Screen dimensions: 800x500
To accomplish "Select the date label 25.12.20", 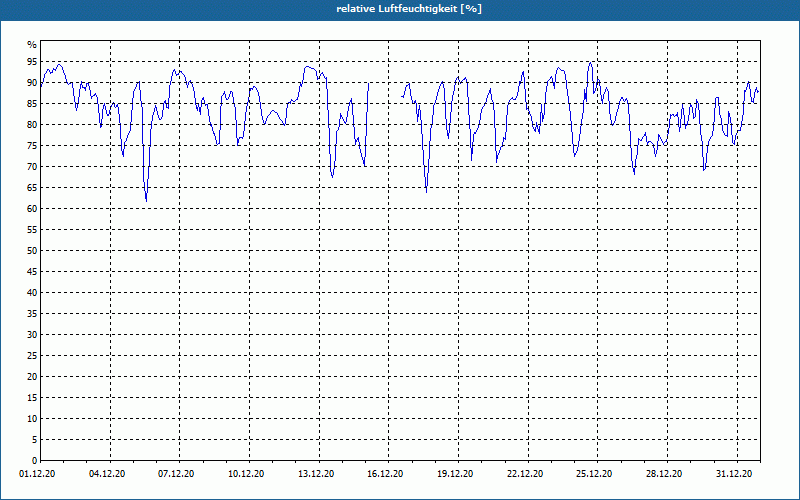I will pyautogui.click(x=594, y=474).
